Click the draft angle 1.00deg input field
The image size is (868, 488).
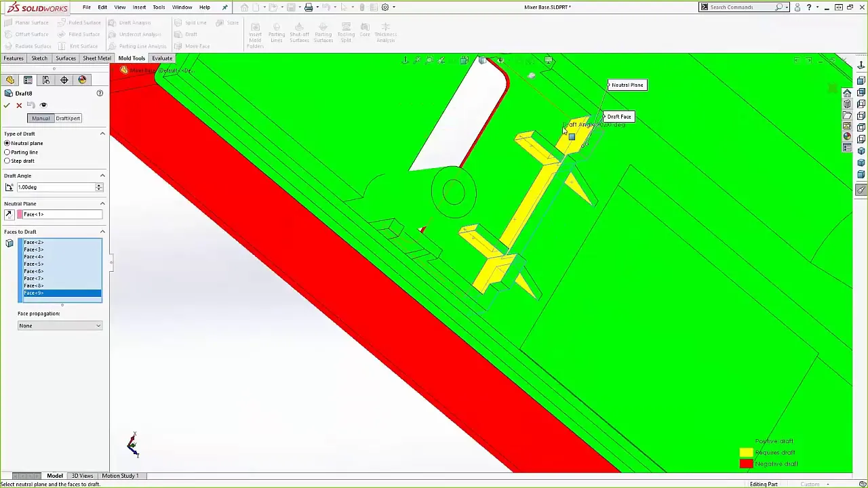tap(56, 187)
